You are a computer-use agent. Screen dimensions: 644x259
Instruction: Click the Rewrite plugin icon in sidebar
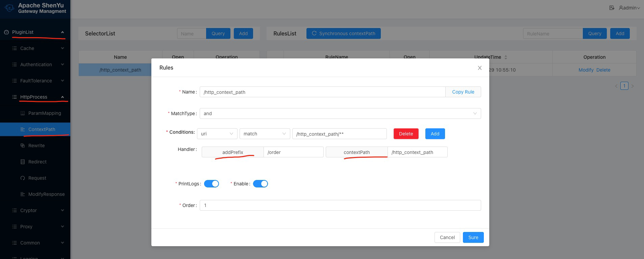pyautogui.click(x=23, y=146)
